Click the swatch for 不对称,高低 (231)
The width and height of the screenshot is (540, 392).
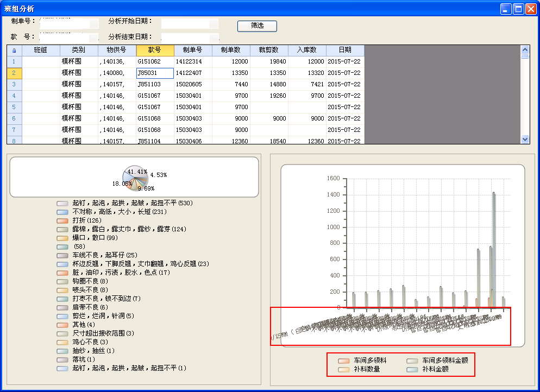62,212
